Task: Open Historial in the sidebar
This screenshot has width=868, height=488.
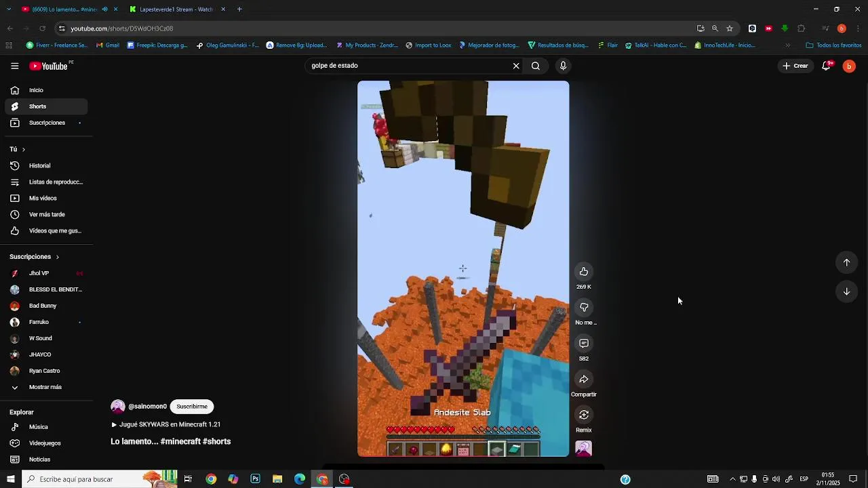Action: pyautogui.click(x=46, y=165)
